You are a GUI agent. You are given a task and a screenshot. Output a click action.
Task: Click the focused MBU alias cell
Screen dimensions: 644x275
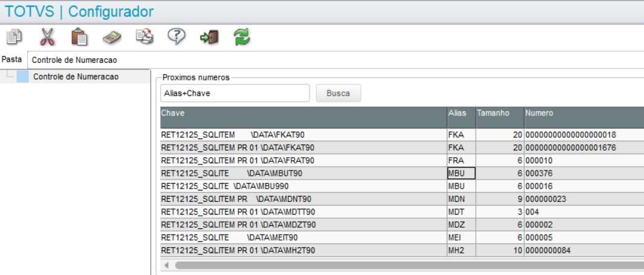(x=461, y=173)
